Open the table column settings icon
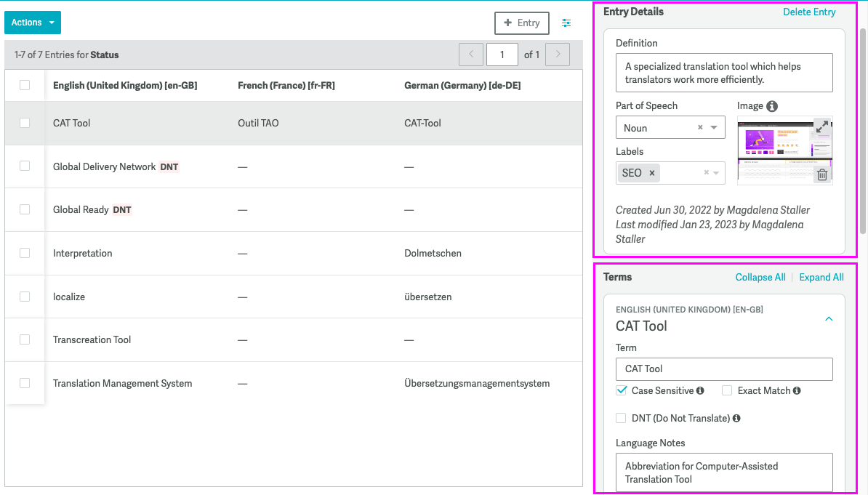This screenshot has height=495, width=868. [x=566, y=23]
